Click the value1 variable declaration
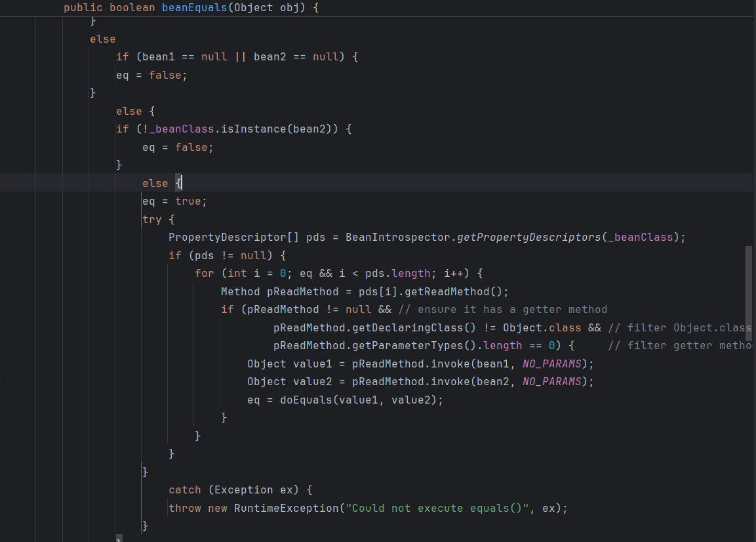 [309, 364]
